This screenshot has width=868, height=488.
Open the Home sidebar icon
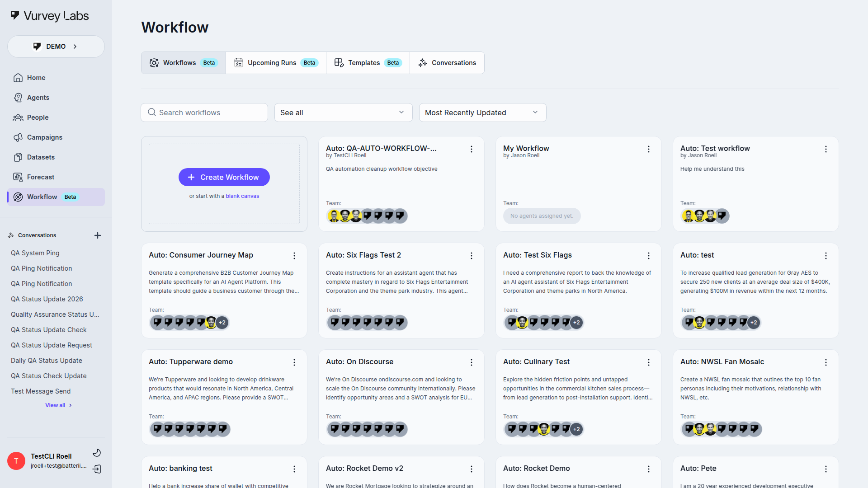pos(18,78)
